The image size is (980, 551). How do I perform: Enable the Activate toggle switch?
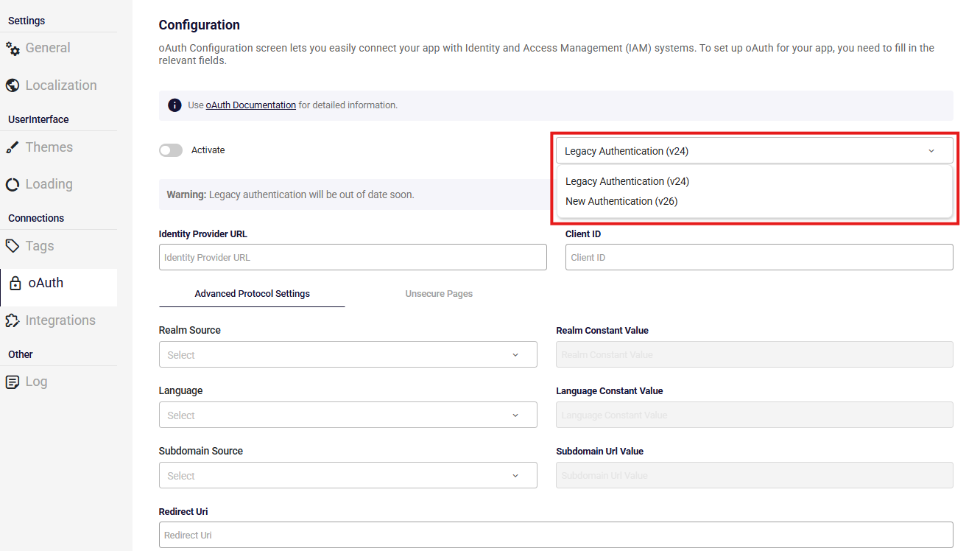[171, 150]
